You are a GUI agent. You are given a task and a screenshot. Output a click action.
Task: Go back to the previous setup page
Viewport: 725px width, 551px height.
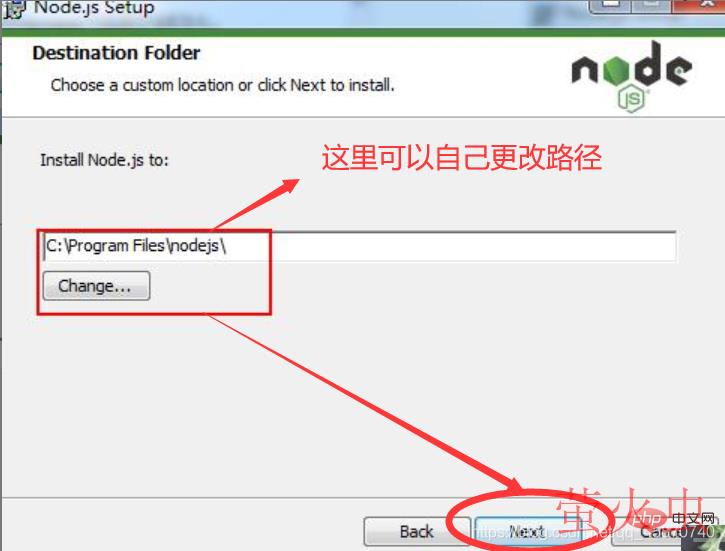[x=417, y=532]
